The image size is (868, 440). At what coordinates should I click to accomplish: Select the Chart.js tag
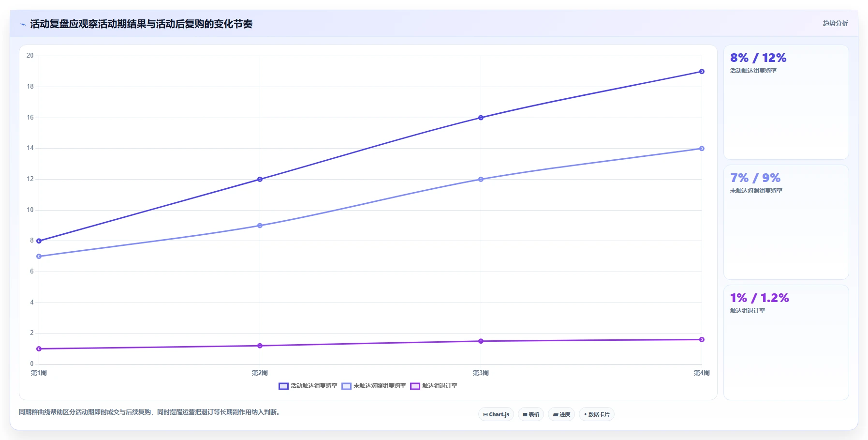496,414
